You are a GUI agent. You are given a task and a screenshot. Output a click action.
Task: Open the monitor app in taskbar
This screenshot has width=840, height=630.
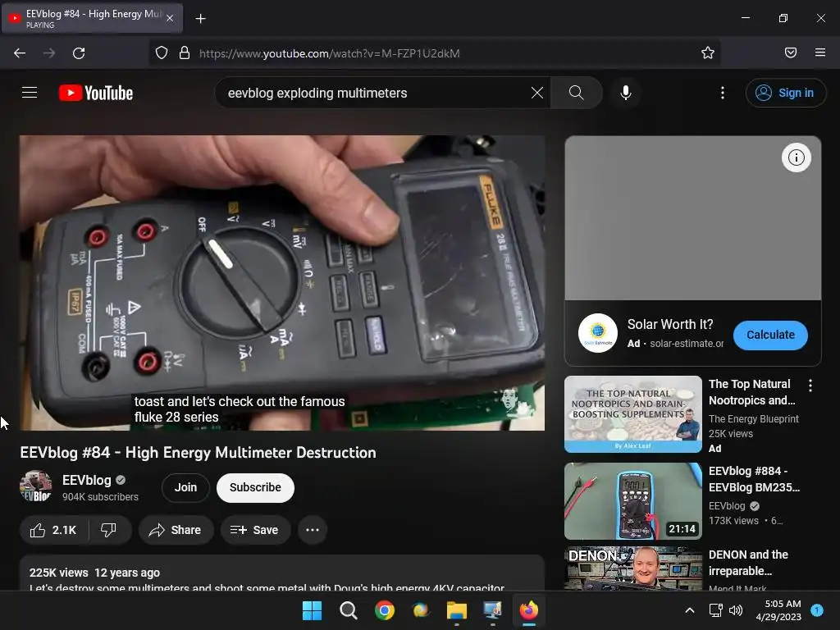click(492, 610)
